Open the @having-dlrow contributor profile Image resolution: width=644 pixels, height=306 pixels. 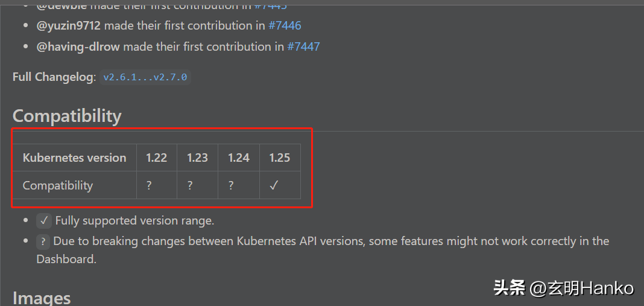78,46
